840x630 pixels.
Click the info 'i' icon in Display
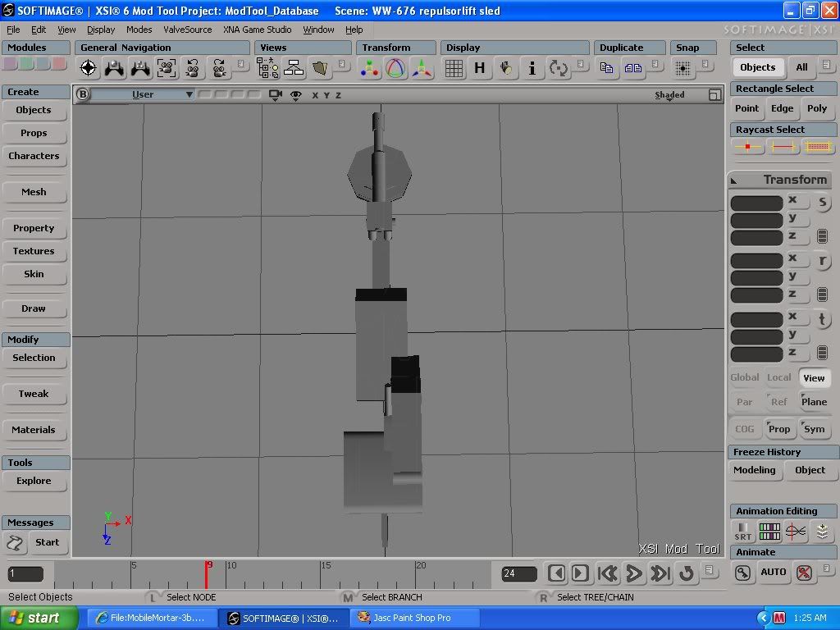coord(532,68)
